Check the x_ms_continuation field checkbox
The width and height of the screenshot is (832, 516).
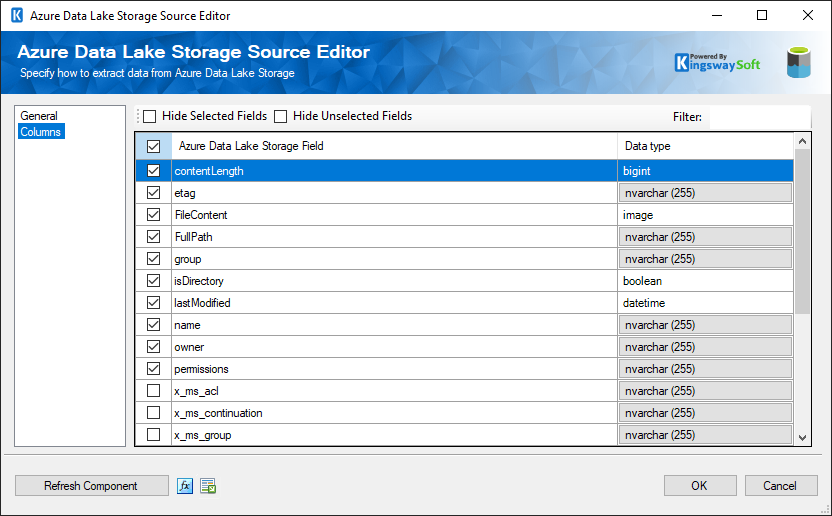pyautogui.click(x=153, y=412)
